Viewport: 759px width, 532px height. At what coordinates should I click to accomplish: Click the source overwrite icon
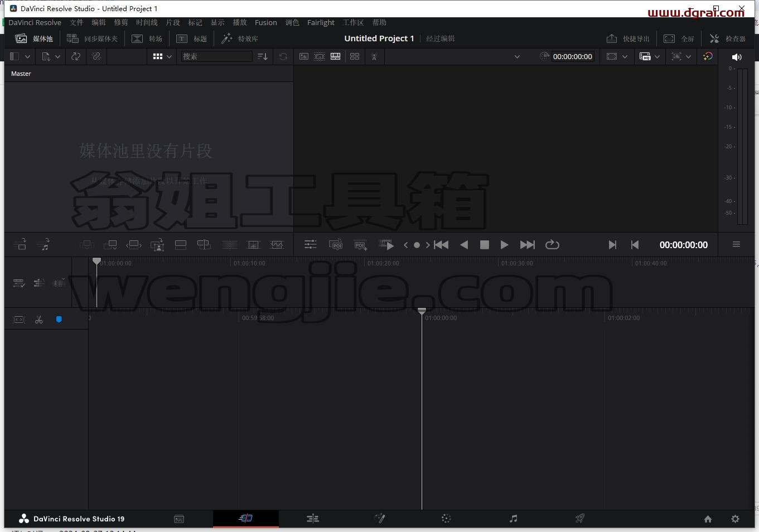coord(204,245)
